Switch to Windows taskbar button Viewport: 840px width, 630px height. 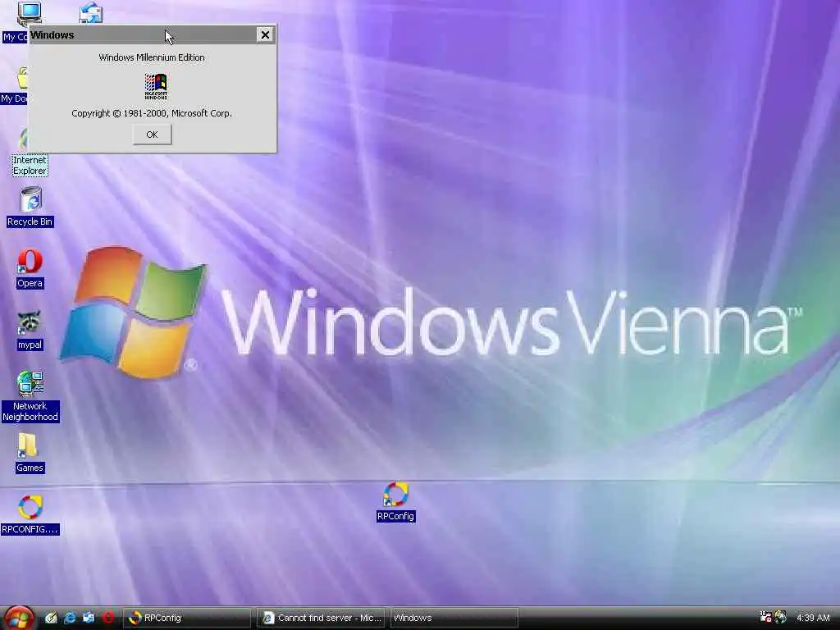454,618
